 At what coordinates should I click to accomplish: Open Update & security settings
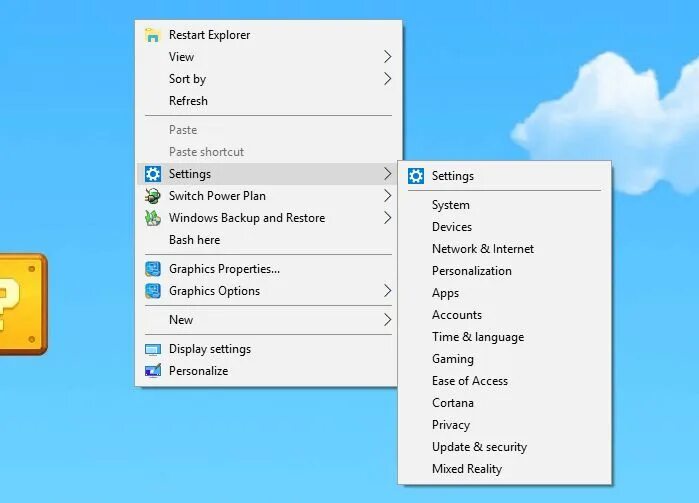505,447
